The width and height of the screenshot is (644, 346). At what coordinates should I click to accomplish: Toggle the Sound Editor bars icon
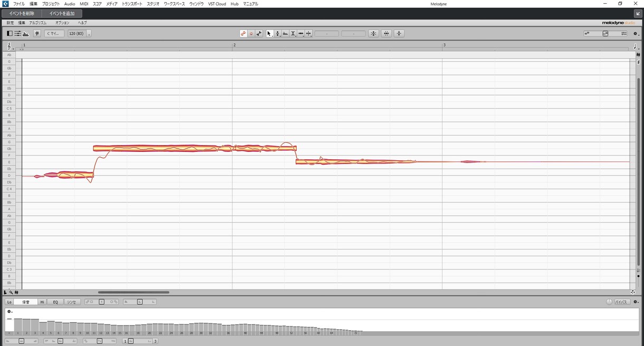(25, 34)
